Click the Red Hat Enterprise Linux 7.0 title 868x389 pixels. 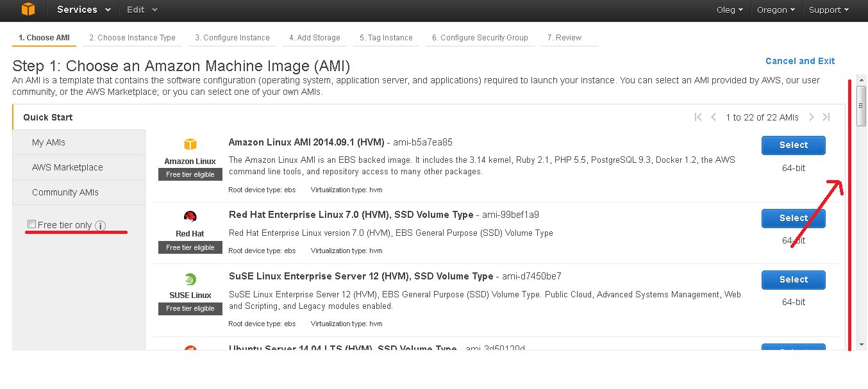coord(351,215)
